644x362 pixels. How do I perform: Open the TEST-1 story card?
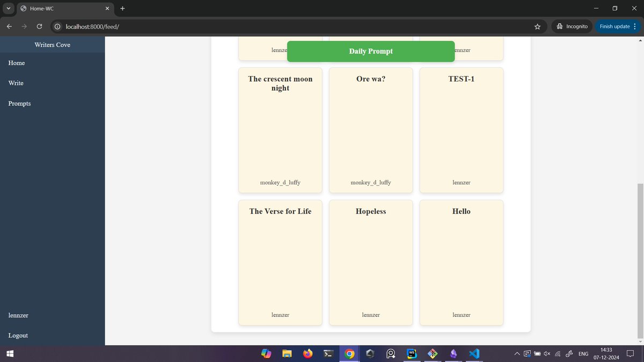(x=462, y=130)
